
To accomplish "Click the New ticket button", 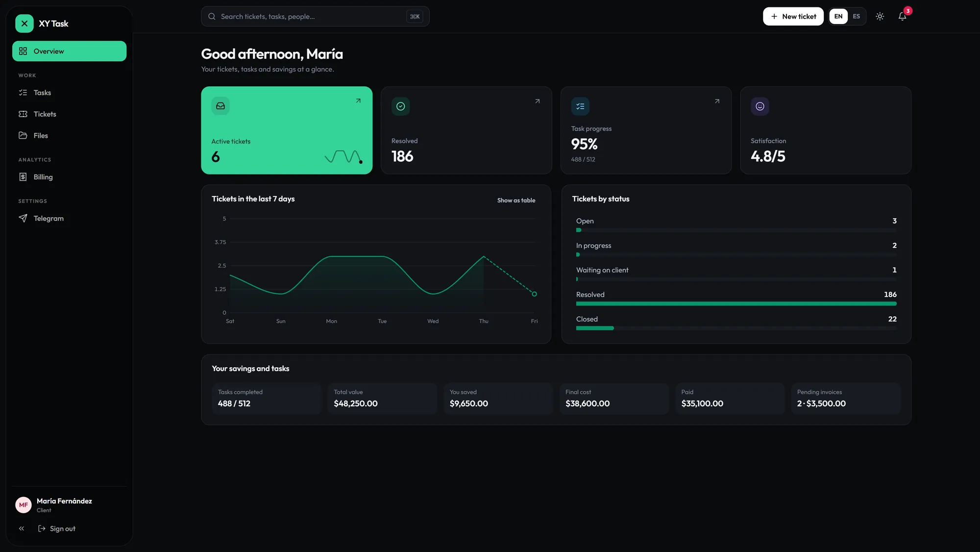I will (x=793, y=16).
